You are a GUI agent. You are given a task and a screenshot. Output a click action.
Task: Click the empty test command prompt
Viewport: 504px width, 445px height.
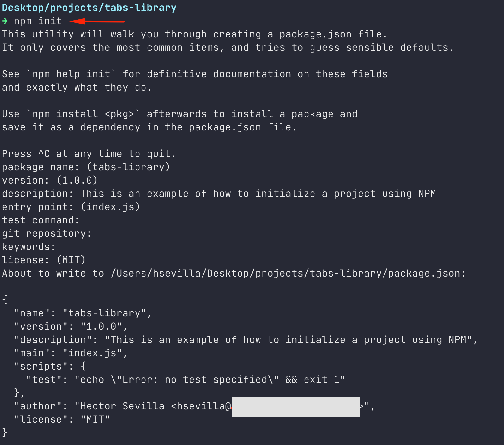pos(41,220)
